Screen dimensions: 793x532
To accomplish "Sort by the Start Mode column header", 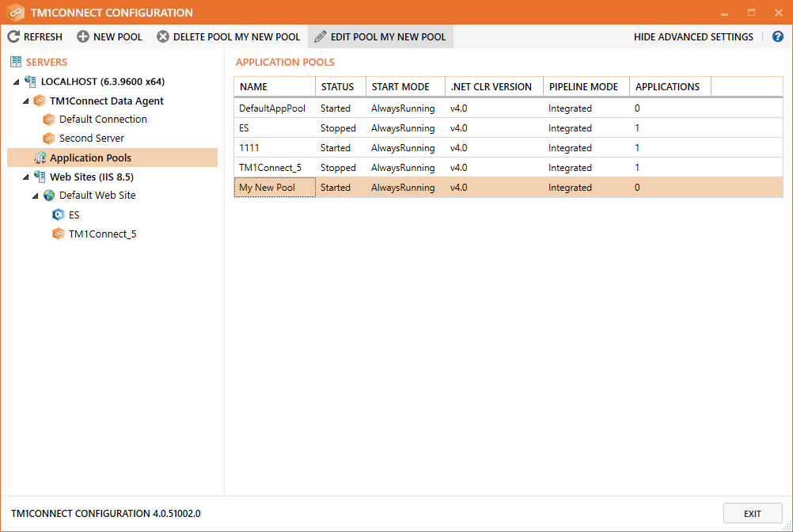I will pyautogui.click(x=405, y=86).
